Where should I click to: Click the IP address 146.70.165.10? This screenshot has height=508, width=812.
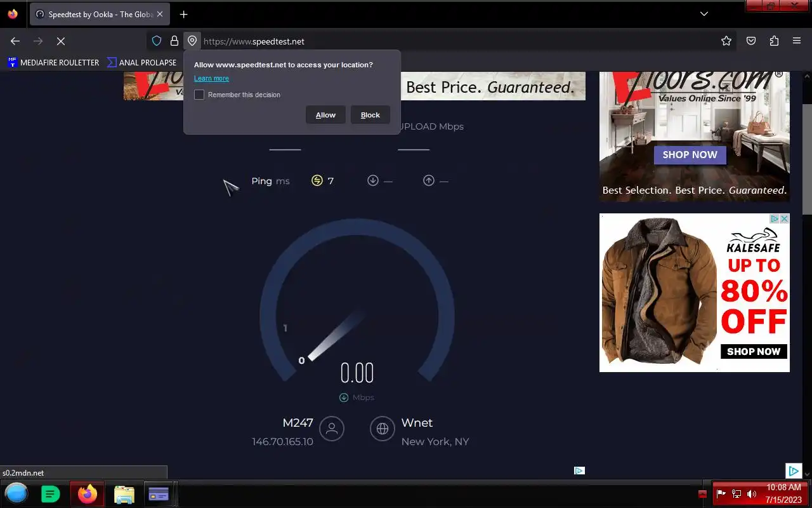282,442
